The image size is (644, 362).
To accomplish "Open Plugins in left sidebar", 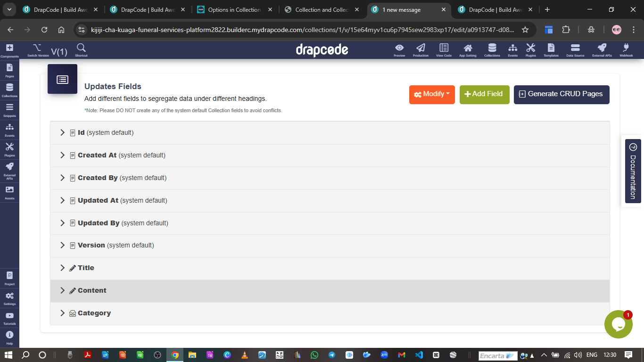I will (9, 149).
